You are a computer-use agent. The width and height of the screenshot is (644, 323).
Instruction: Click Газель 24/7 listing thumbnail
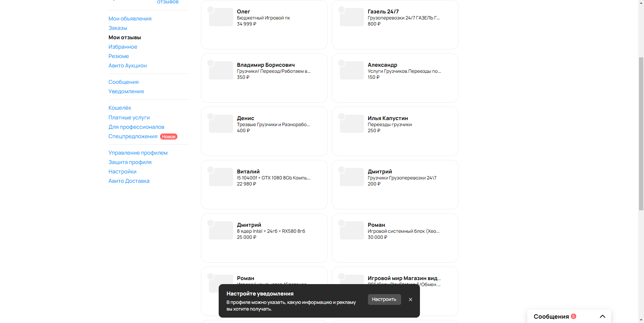click(x=352, y=17)
